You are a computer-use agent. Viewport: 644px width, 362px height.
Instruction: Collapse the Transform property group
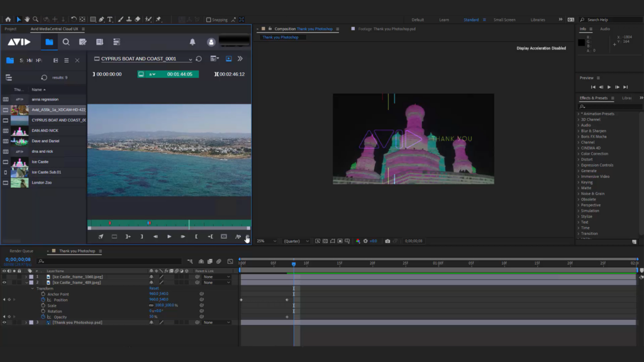coord(33,288)
